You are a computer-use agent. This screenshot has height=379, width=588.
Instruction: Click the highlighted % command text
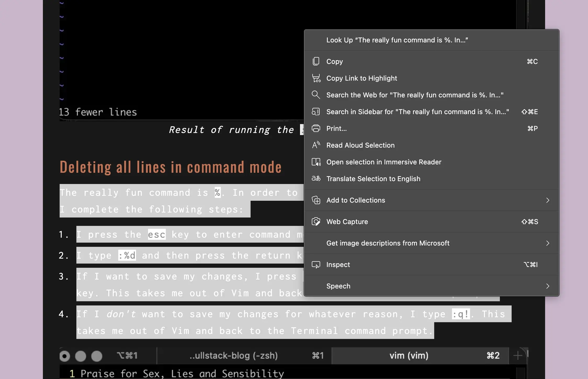[x=217, y=192]
